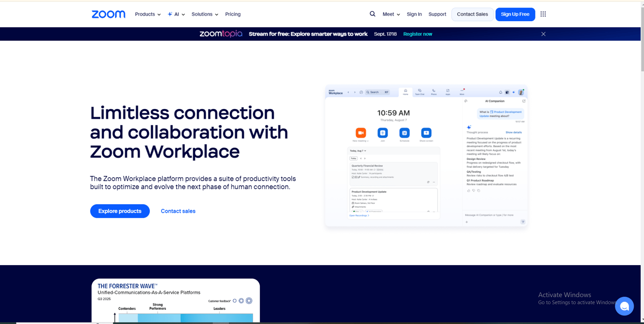Click the Zoom logo in the header
The width and height of the screenshot is (644, 324).
pos(108,14)
